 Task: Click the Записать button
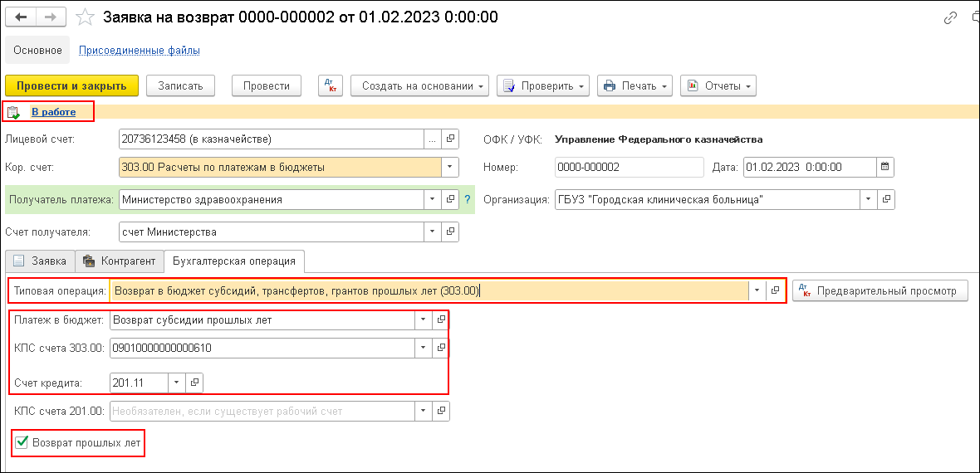click(x=180, y=86)
